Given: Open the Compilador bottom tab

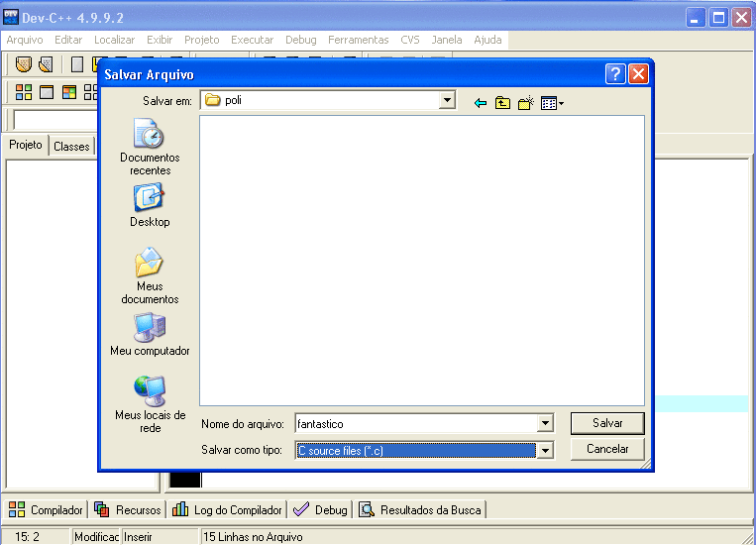Looking at the screenshot, I should [46, 510].
